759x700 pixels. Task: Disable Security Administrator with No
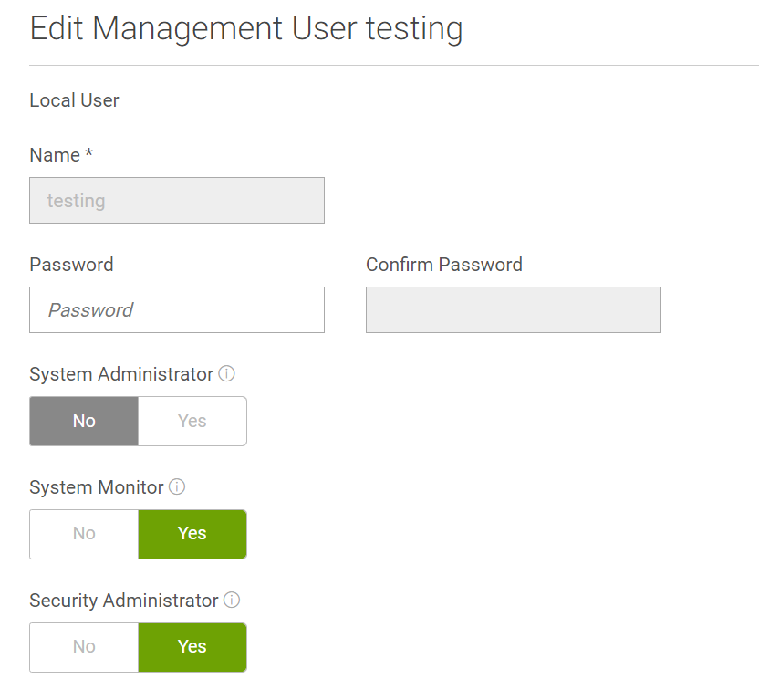point(84,647)
